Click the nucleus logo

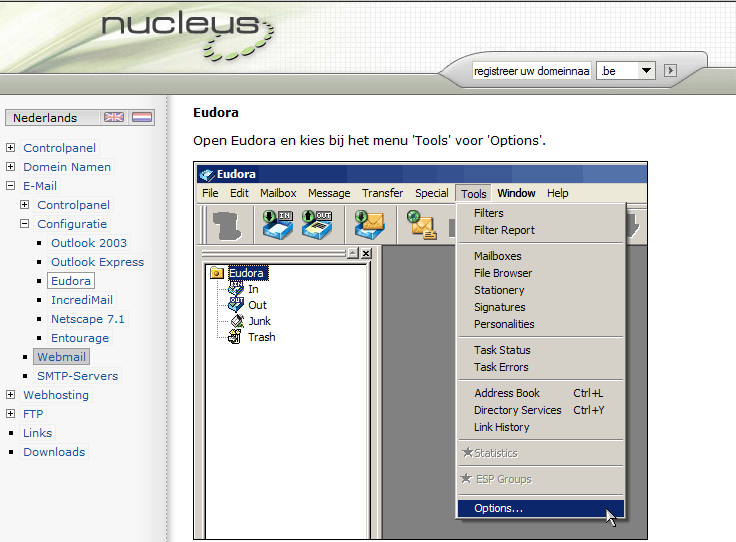pyautogui.click(x=187, y=35)
